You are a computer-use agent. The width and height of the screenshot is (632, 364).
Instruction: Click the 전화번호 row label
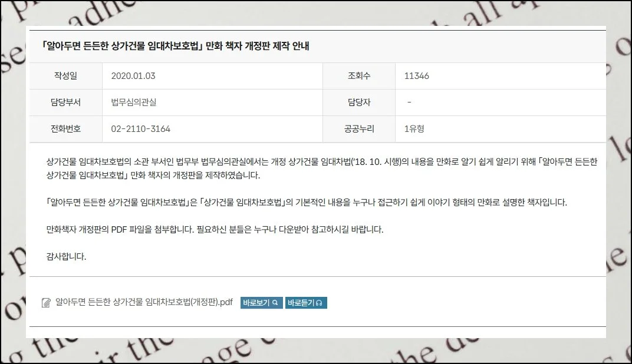[x=66, y=128]
